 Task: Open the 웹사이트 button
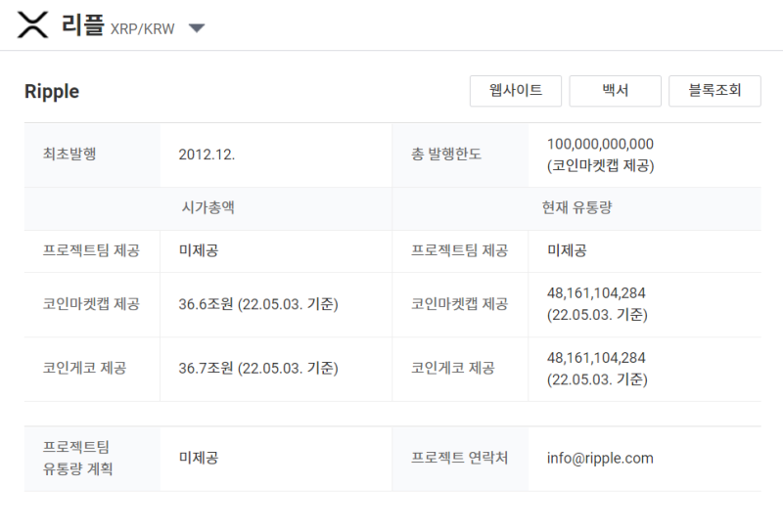pyautogui.click(x=516, y=91)
